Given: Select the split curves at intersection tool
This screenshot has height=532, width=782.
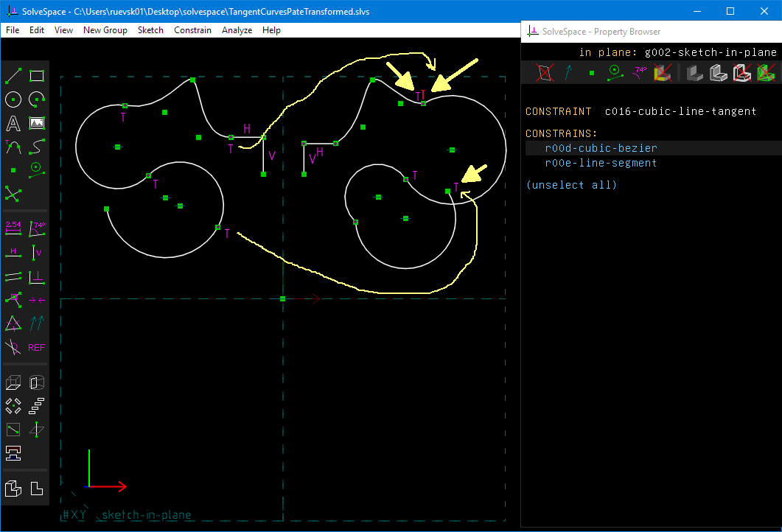Looking at the screenshot, I should [13, 194].
